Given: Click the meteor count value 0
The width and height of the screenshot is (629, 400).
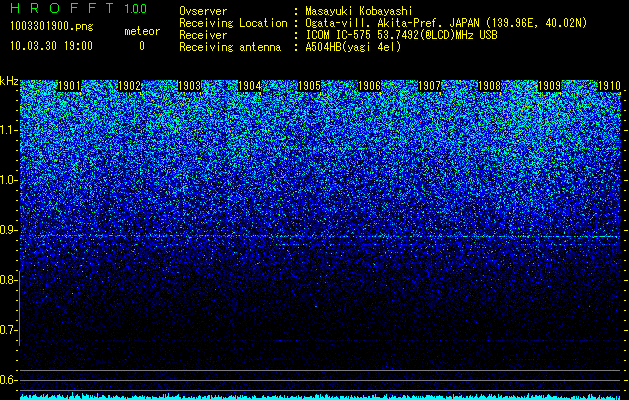Looking at the screenshot, I should coord(142,46).
